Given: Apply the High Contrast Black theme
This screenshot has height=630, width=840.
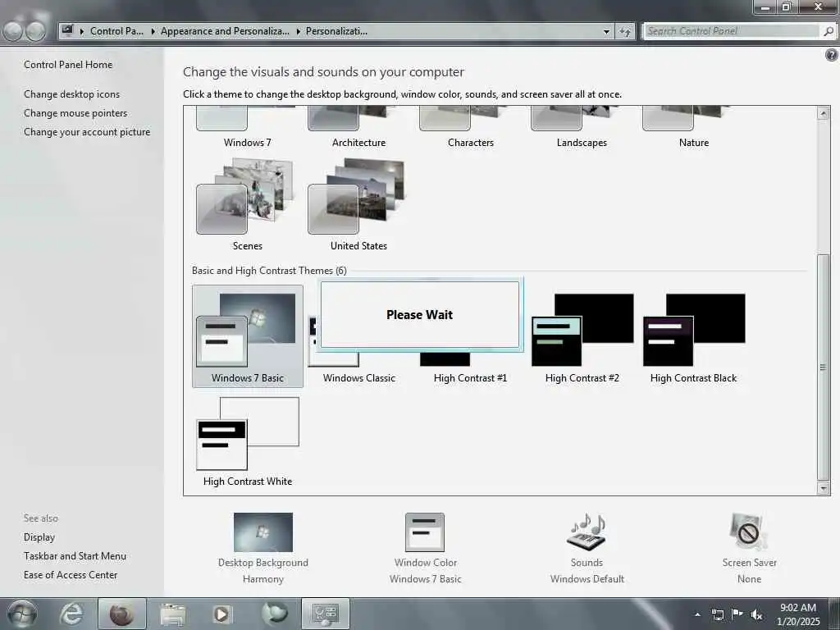Looking at the screenshot, I should pyautogui.click(x=694, y=336).
